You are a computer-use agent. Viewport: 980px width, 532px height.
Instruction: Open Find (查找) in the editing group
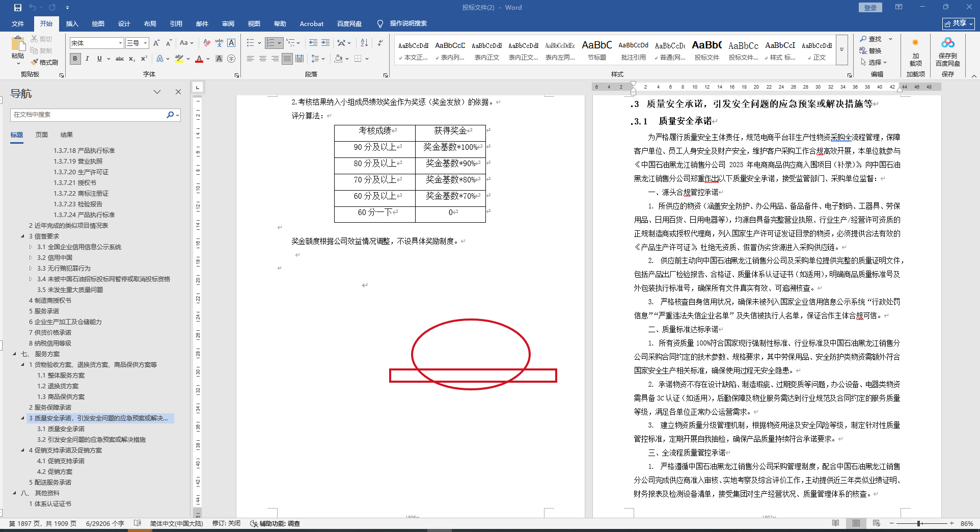pos(870,39)
